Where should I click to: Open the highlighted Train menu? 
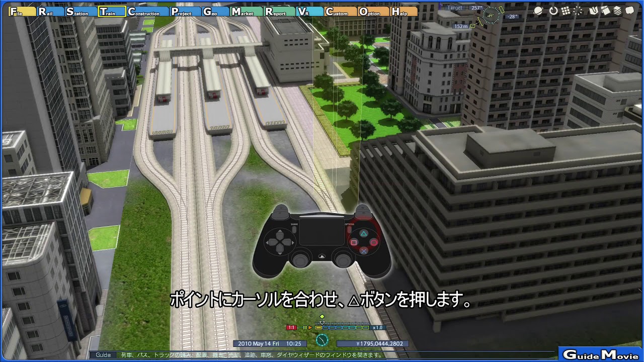coord(112,12)
